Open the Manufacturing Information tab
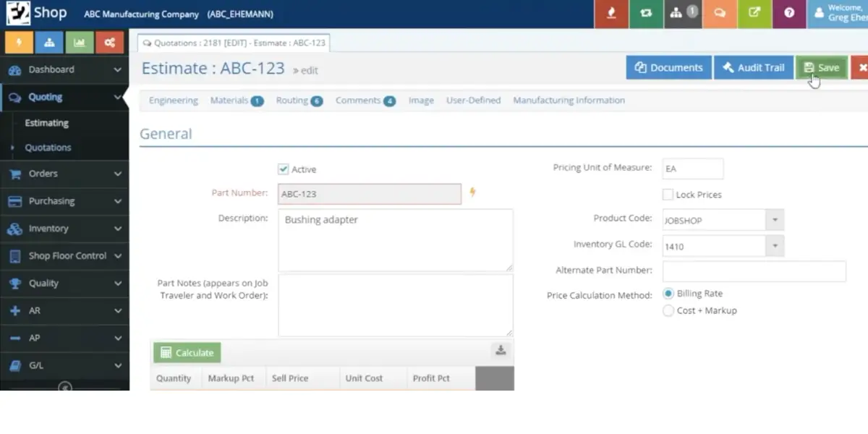868x434 pixels. click(569, 101)
